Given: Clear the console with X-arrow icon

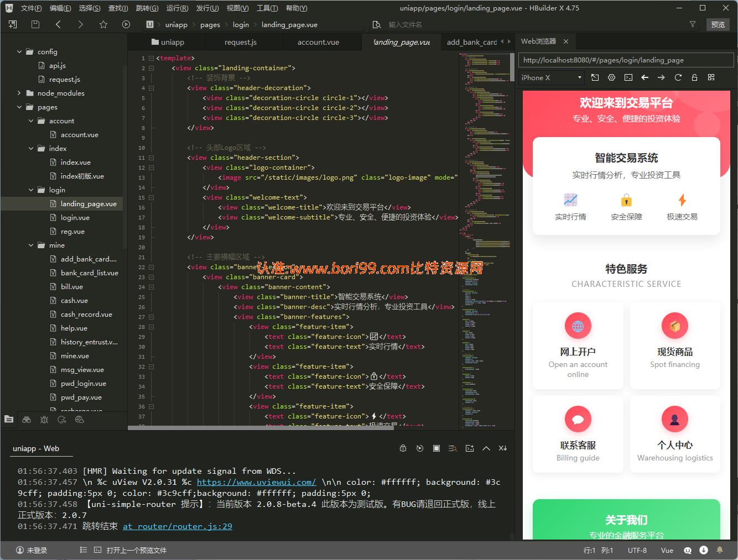Looking at the screenshot, I should (x=503, y=448).
